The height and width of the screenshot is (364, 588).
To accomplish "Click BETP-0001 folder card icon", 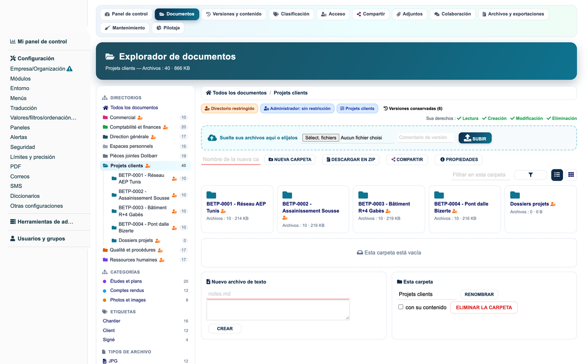I will tap(211, 195).
